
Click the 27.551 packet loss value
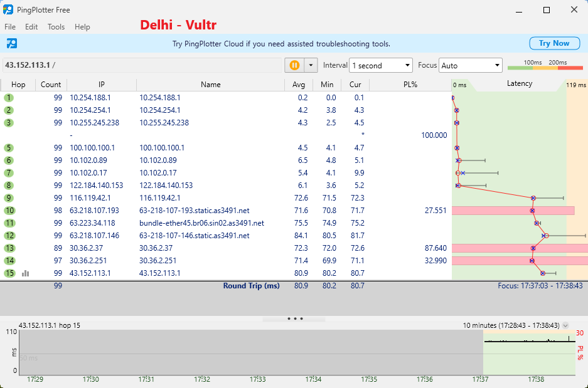tap(436, 211)
